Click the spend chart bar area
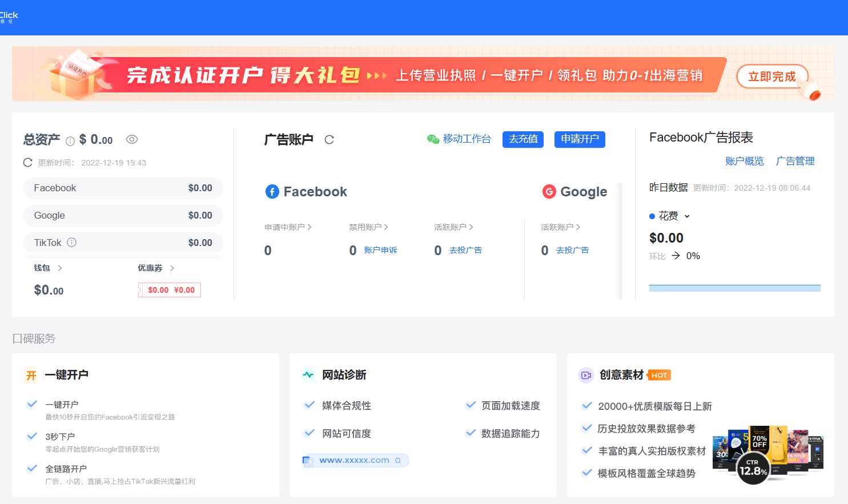The width and height of the screenshot is (848, 504). [x=734, y=288]
